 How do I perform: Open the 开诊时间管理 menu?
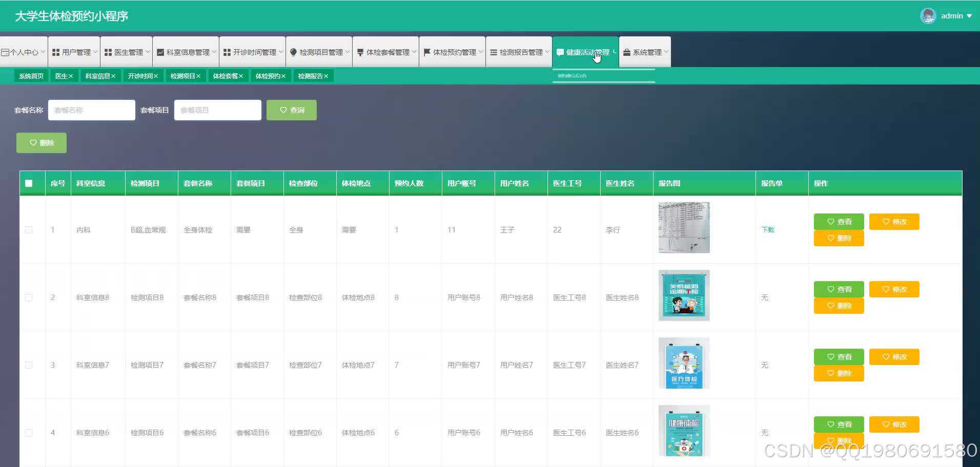tap(253, 52)
